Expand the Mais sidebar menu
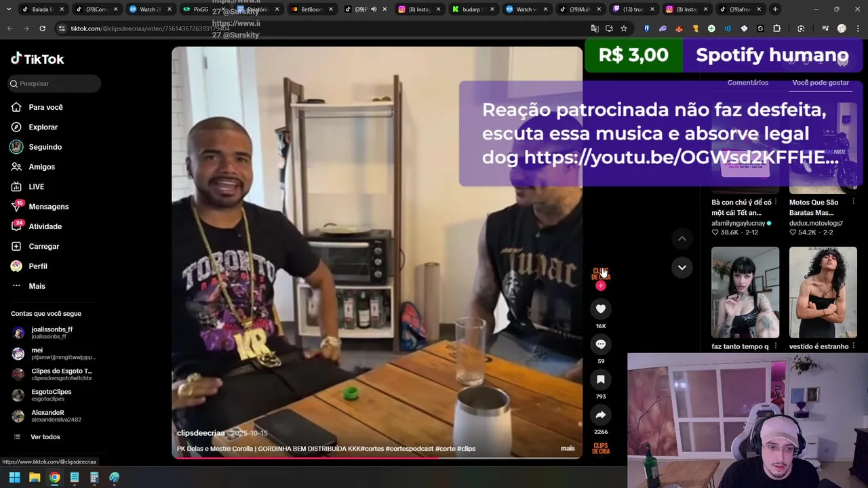This screenshot has width=868, height=488. (37, 286)
